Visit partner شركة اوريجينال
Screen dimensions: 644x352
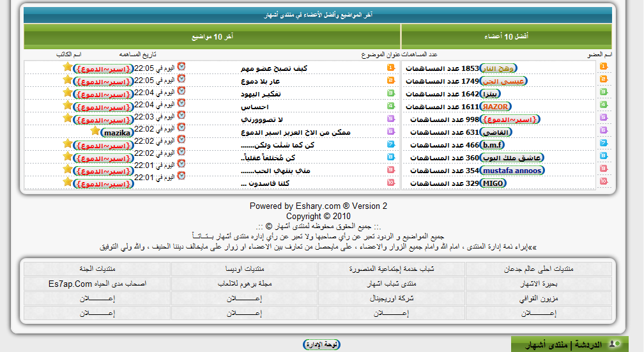point(392,298)
